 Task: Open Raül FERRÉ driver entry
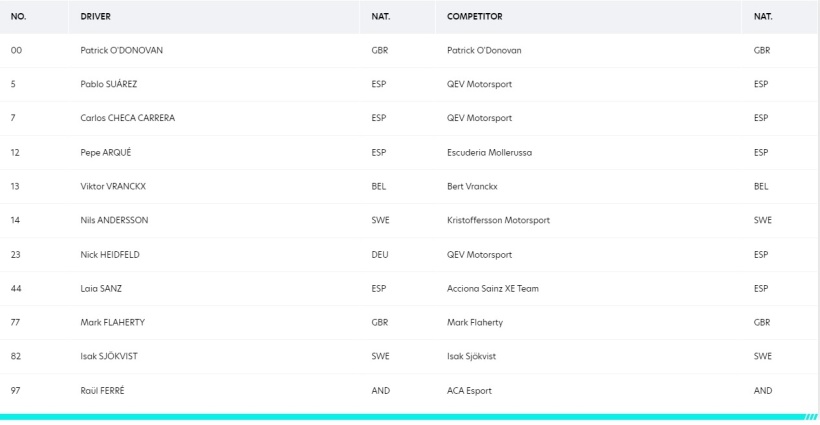tap(102, 390)
